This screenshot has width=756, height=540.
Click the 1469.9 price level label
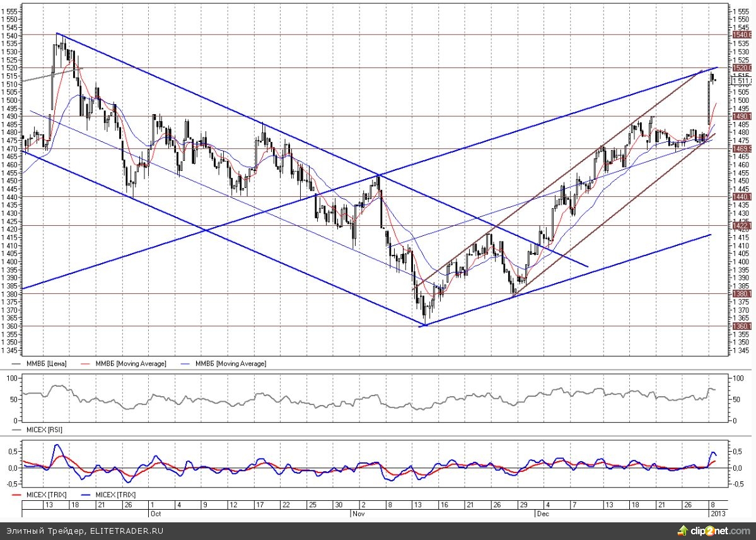741,149
